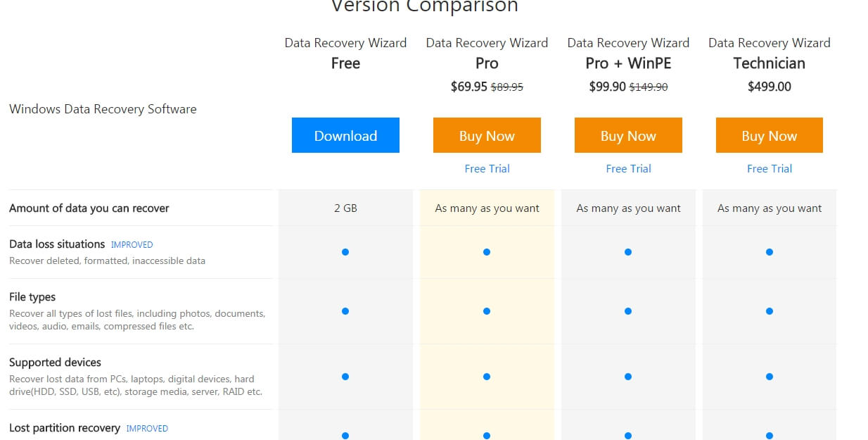This screenshot has width=868, height=440.
Task: Click the IMPROVED tag next to Lost partition recovery
Action: point(147,428)
